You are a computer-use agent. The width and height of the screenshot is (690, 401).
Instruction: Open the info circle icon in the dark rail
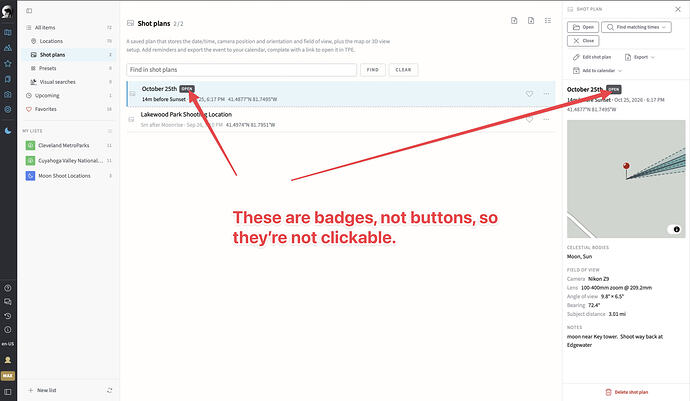(8, 330)
